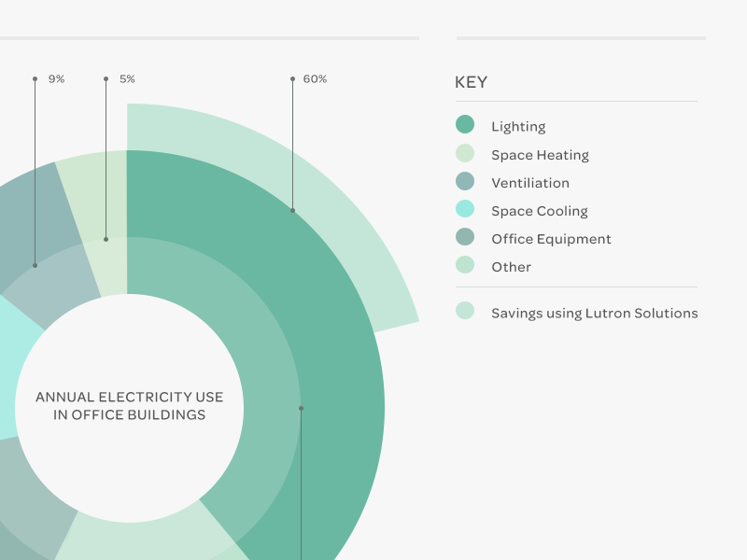Image resolution: width=747 pixels, height=560 pixels.
Task: Select the Space Cooling legend label
Action: coord(540,212)
